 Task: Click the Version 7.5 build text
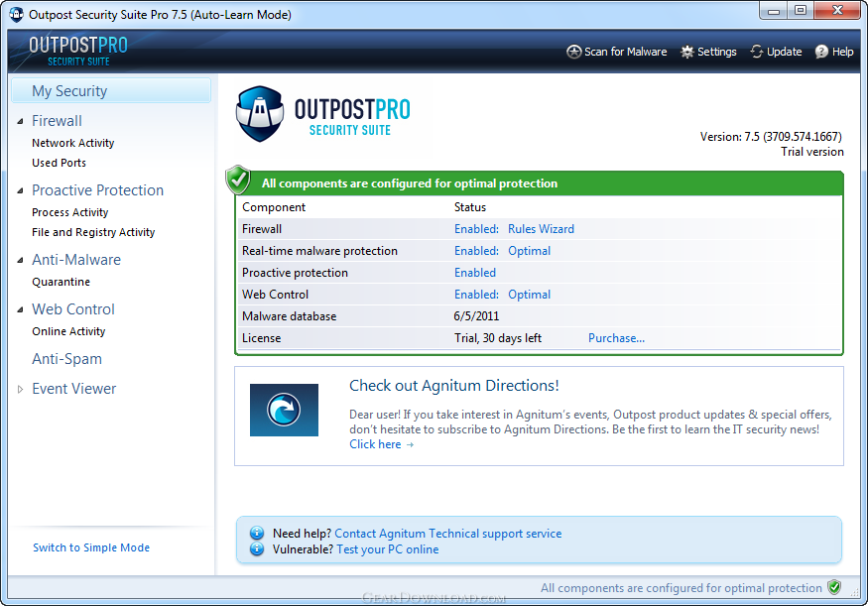click(x=771, y=136)
